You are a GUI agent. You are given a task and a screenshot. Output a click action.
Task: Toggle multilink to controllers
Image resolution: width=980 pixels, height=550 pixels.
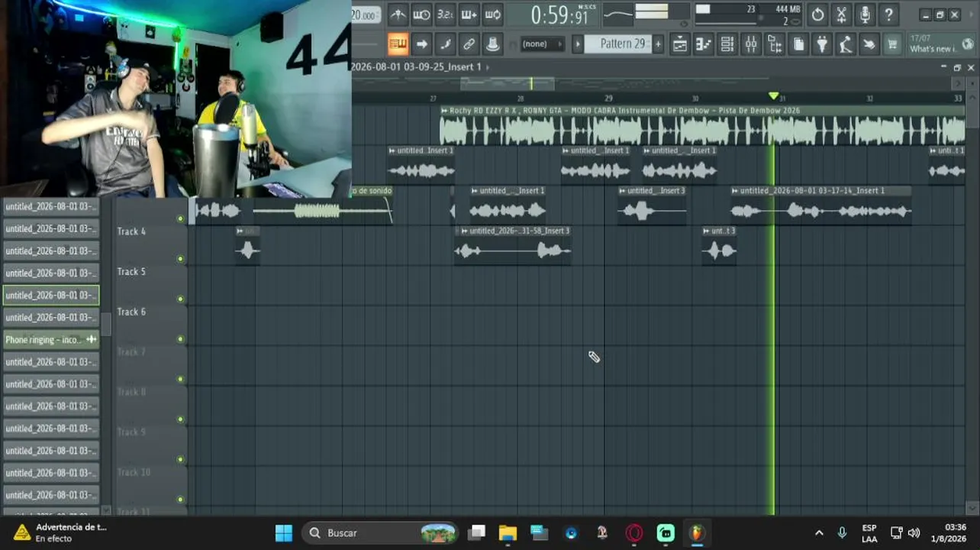click(x=469, y=44)
